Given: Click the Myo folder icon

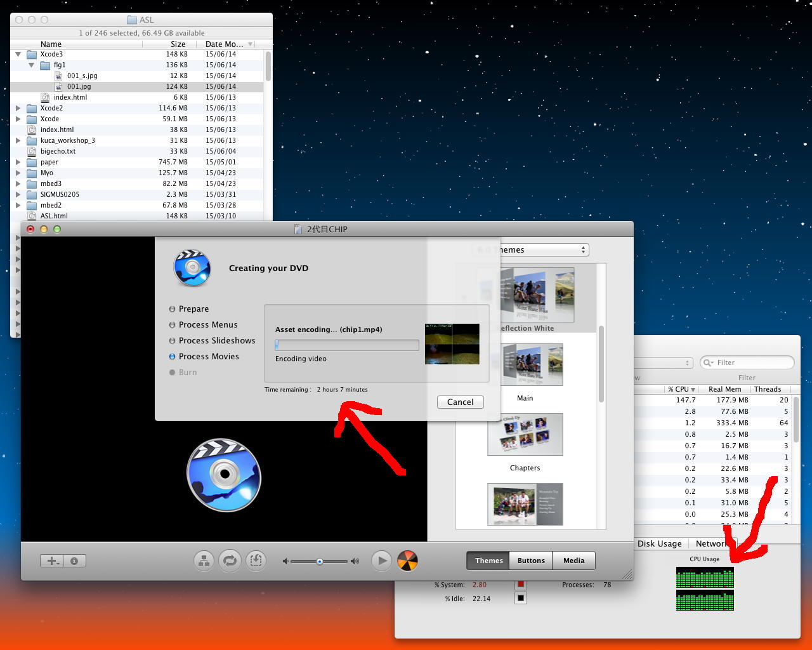Looking at the screenshot, I should (32, 173).
